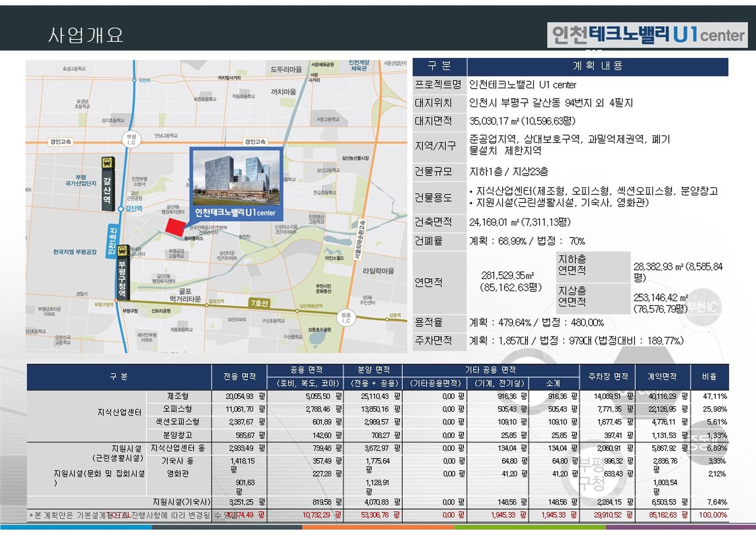This screenshot has width=756, height=535.
Task: Click the 소계 sub-header
Action: [553, 383]
